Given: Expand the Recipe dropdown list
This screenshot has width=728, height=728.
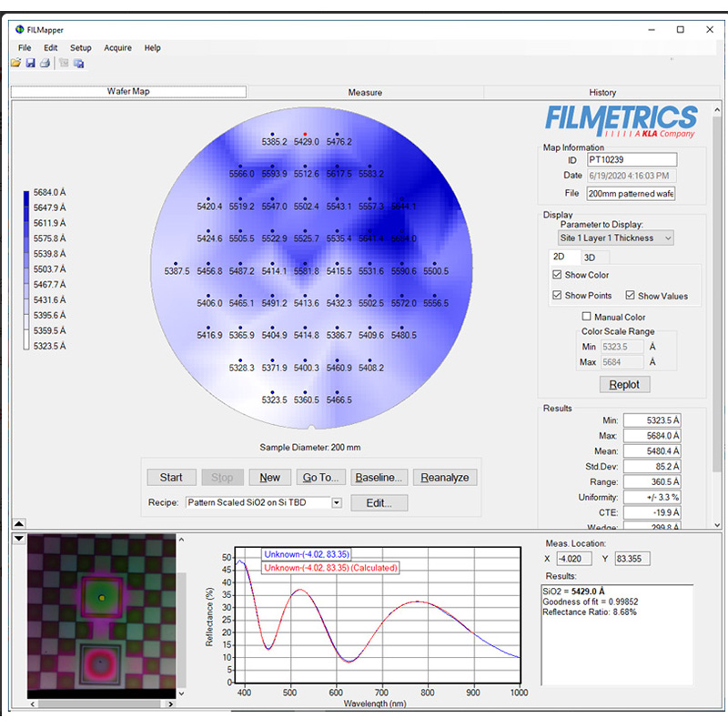Looking at the screenshot, I should [x=337, y=502].
